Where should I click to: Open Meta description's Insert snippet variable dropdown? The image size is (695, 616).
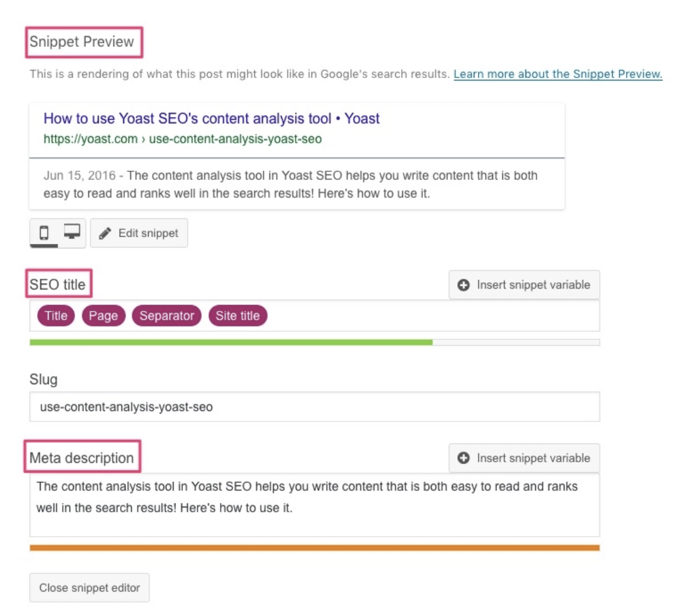pyautogui.click(x=524, y=458)
